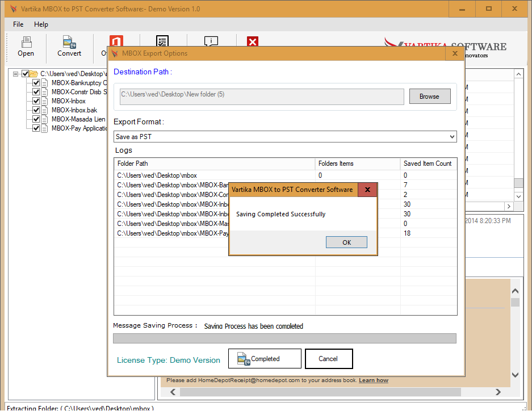Close the Saving Completed message box

pos(367,190)
